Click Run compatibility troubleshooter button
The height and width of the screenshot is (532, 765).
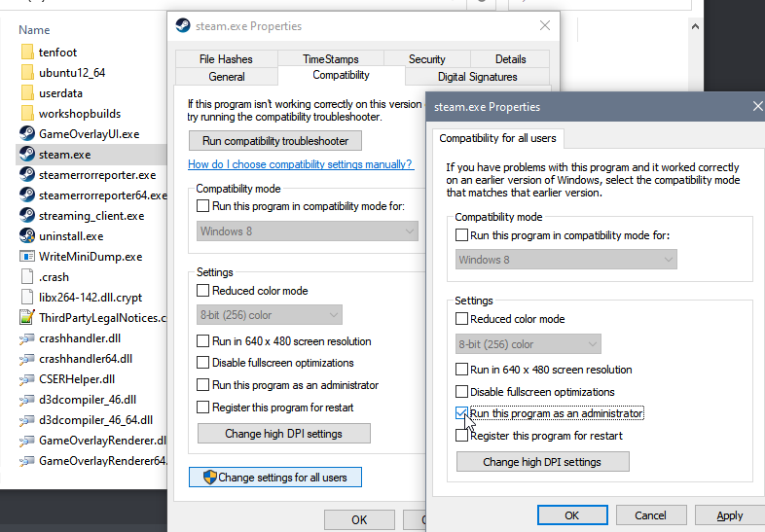click(275, 141)
